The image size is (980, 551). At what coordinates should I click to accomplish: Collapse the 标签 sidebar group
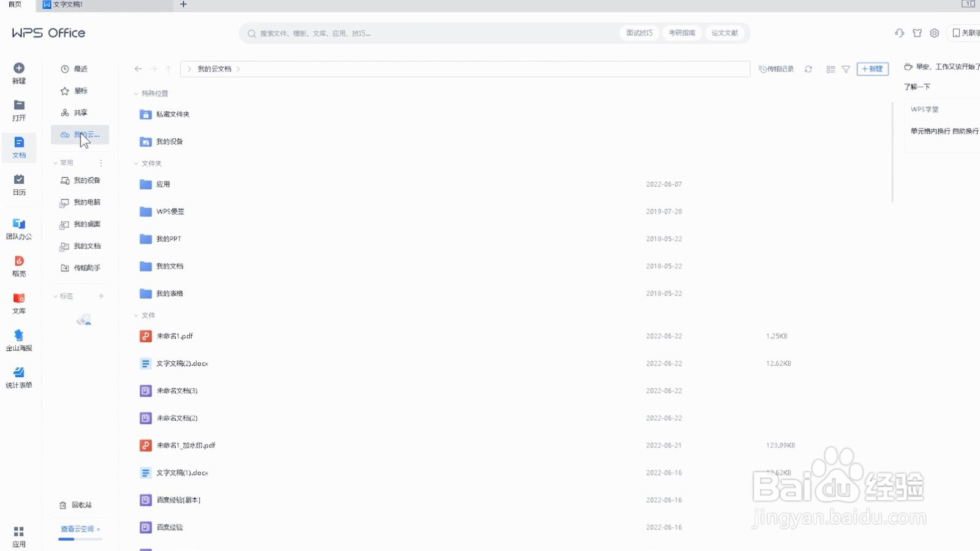click(55, 296)
